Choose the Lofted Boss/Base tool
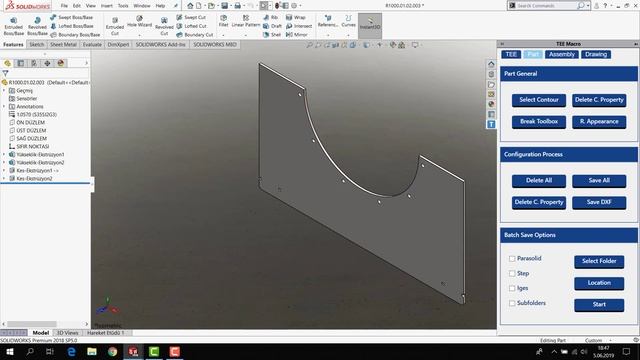 [x=71, y=26]
